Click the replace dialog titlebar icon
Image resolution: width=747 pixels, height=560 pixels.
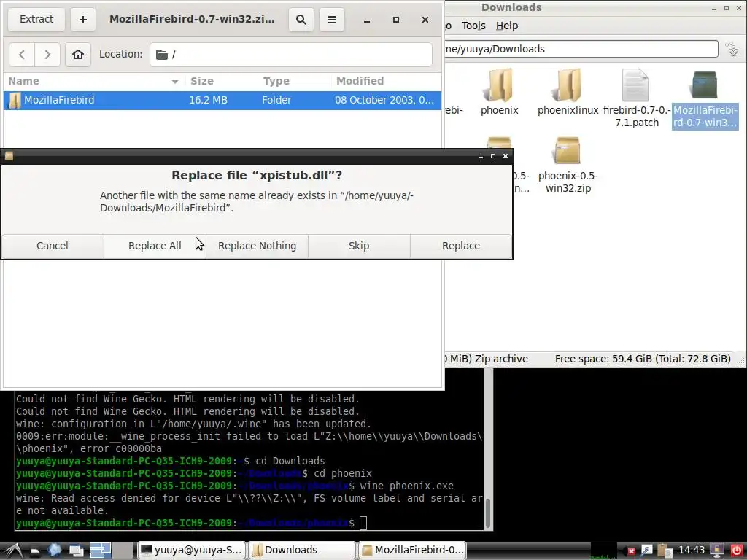9,156
